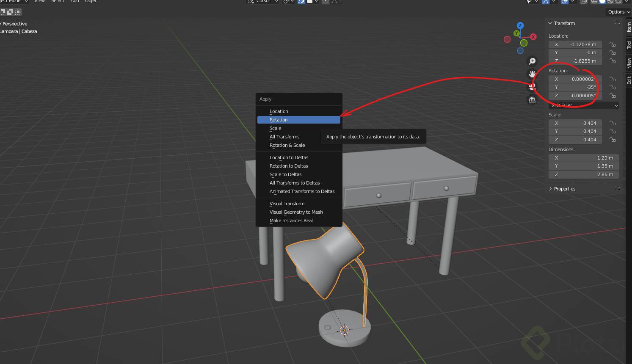Switch to the Edit sidebar tab
The width and height of the screenshot is (632, 364).
(629, 80)
